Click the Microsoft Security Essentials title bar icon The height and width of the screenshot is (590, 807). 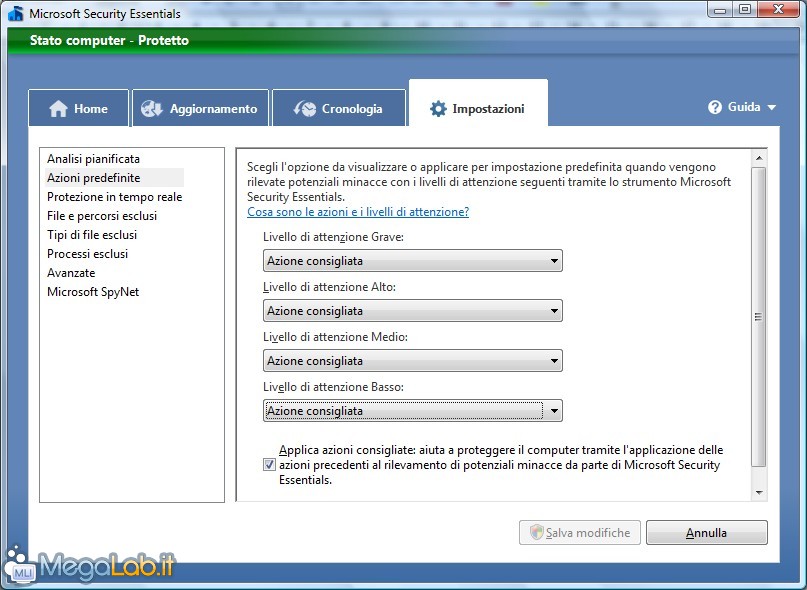click(16, 13)
